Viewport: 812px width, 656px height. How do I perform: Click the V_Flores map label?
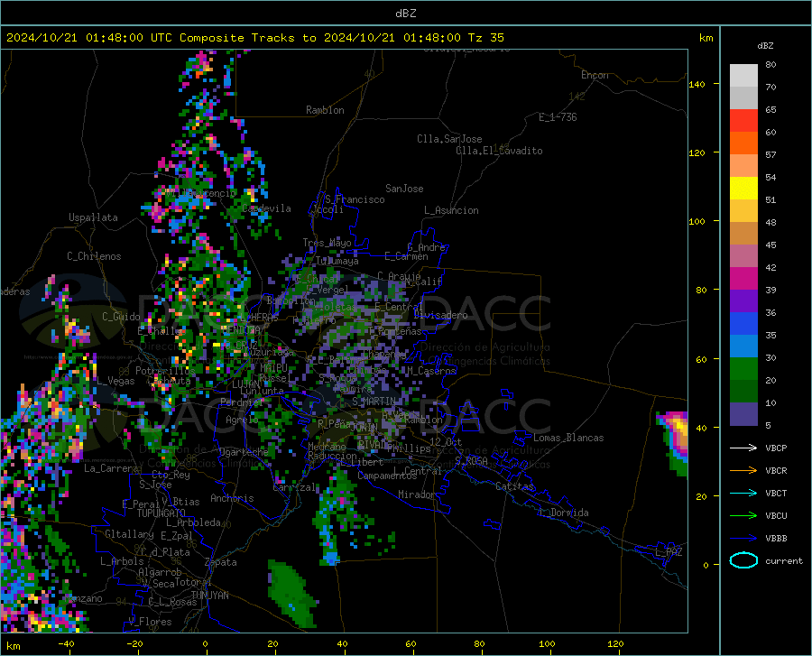tap(150, 622)
